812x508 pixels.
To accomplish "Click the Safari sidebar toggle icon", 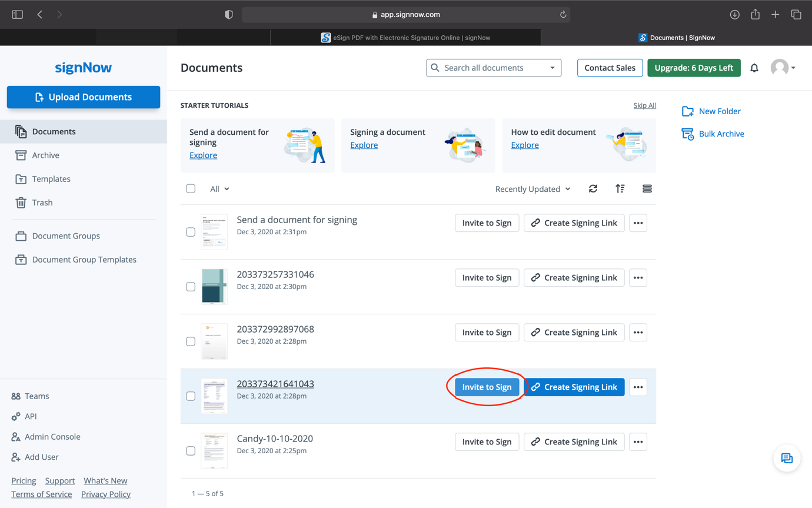I will [17, 15].
